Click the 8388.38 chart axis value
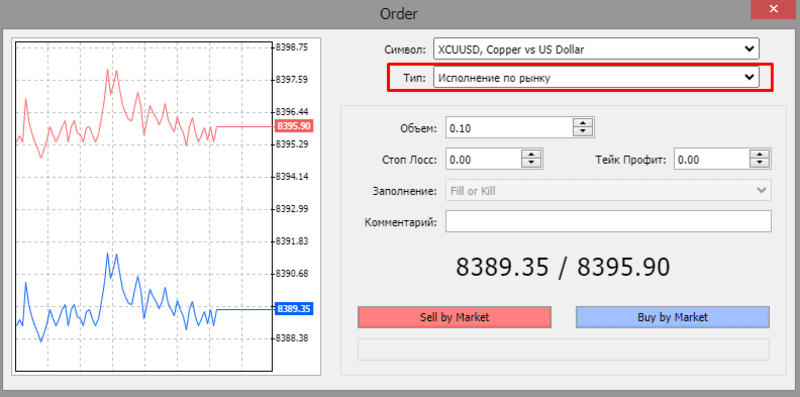Image resolution: width=800 pixels, height=397 pixels. [x=292, y=338]
